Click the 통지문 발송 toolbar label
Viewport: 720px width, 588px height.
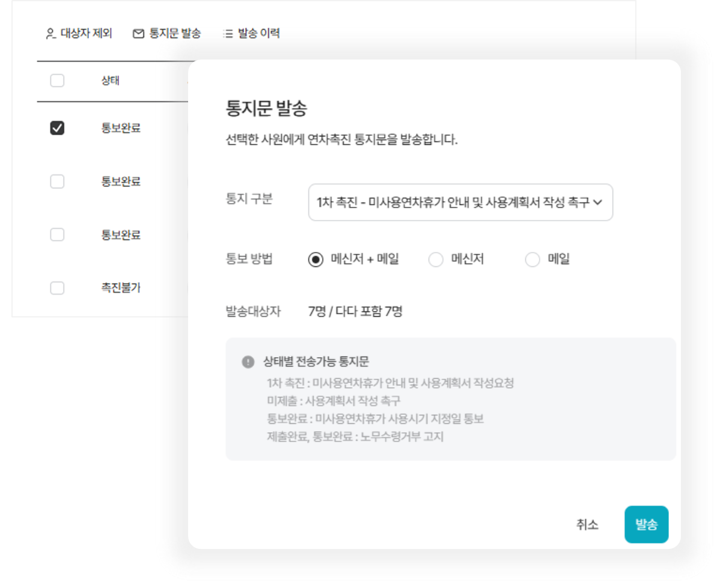coord(175,34)
